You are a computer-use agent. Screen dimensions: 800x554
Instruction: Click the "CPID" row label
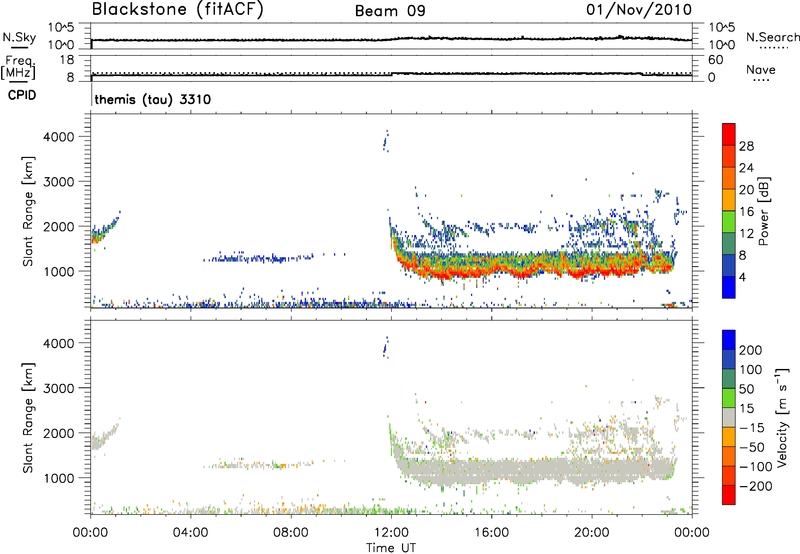pos(22,95)
